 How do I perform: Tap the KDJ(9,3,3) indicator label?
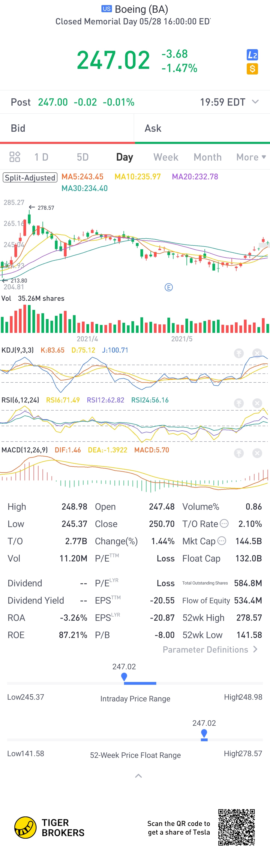click(x=17, y=350)
